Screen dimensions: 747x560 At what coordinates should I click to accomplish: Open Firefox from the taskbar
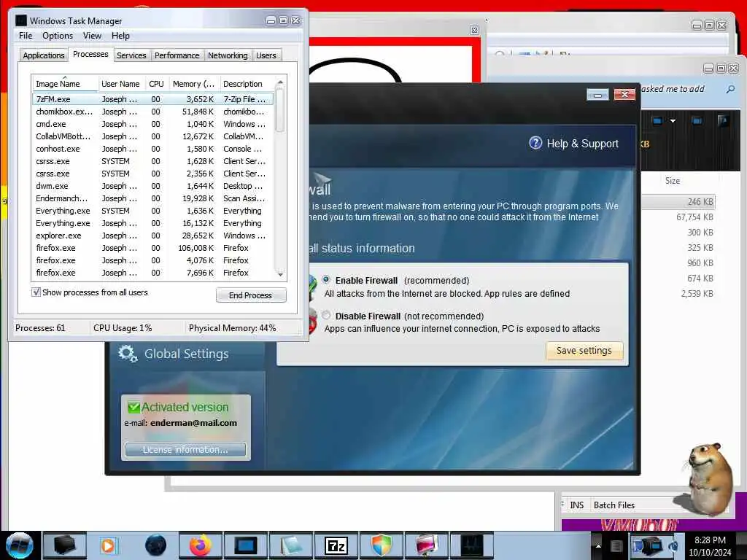(x=200, y=545)
